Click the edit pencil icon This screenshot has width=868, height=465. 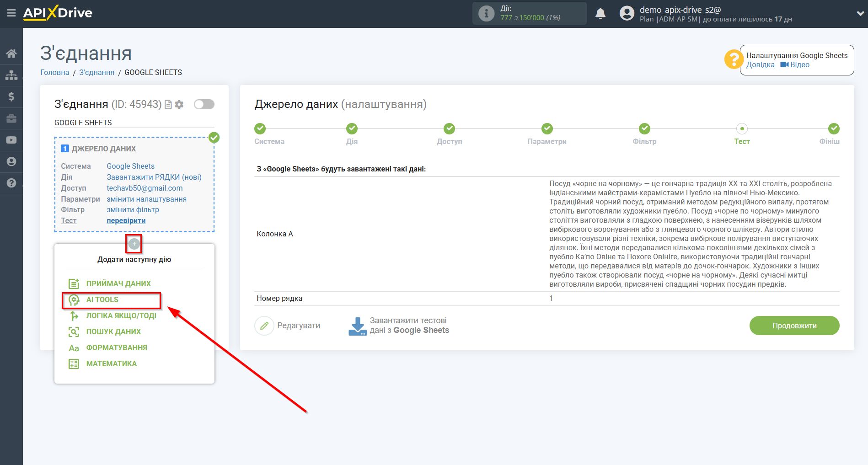tap(264, 326)
